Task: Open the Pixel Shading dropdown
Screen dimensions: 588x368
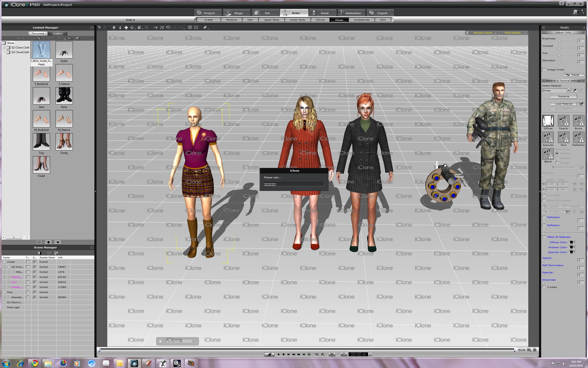Action: pos(515,33)
